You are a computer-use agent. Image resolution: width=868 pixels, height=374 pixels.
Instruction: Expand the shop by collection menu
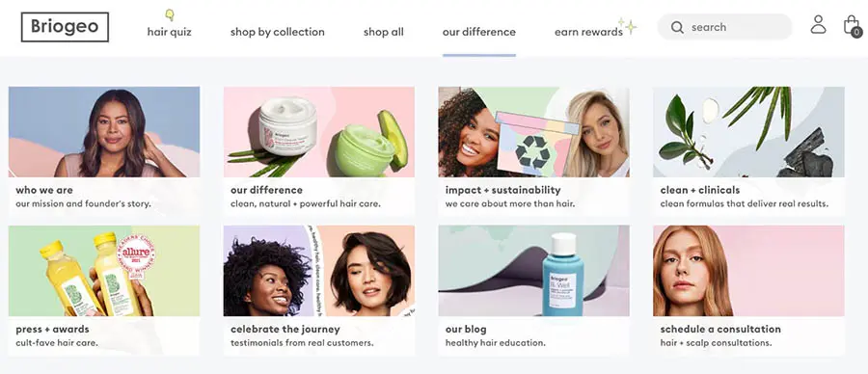click(278, 32)
